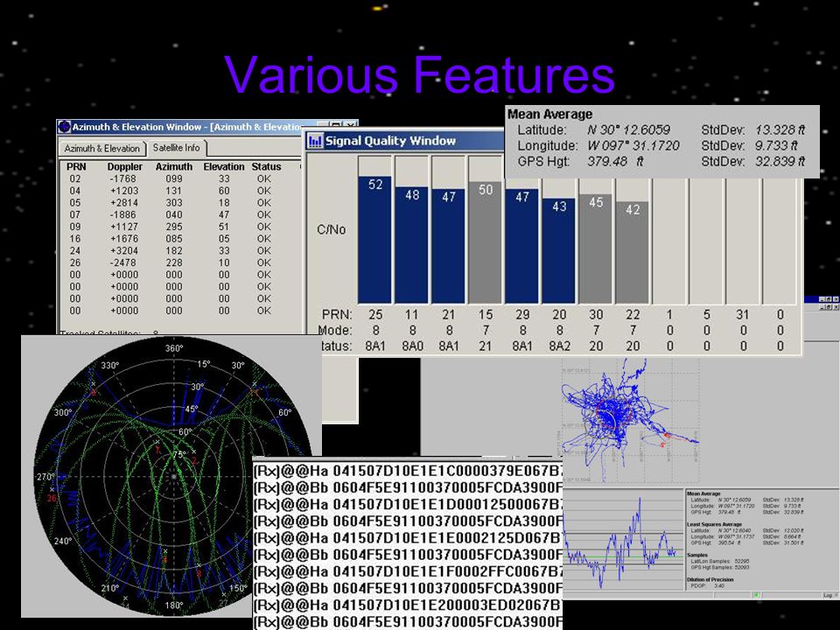Click the Elevation column header
This screenshot has height=630, width=840.
click(x=224, y=166)
